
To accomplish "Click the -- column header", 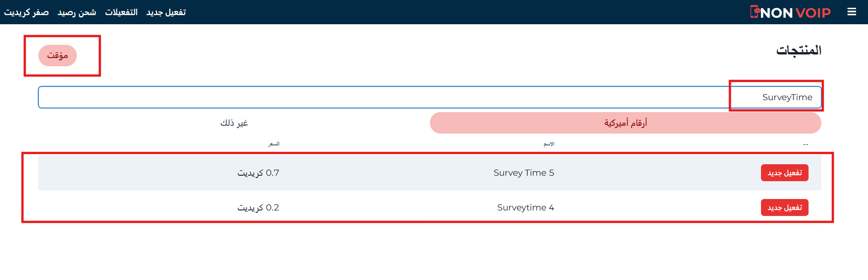I will [806, 144].
